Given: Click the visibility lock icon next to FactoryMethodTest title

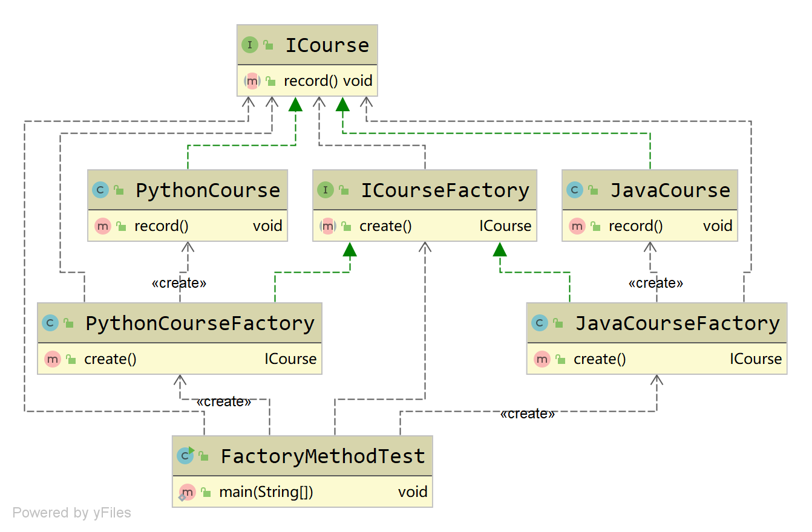Looking at the screenshot, I should (x=203, y=456).
